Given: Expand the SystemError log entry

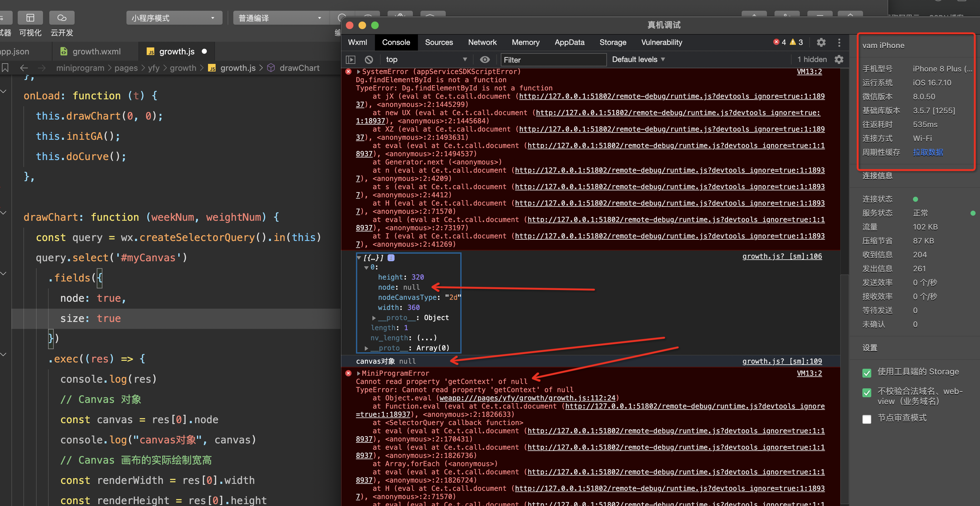Looking at the screenshot, I should [358, 71].
